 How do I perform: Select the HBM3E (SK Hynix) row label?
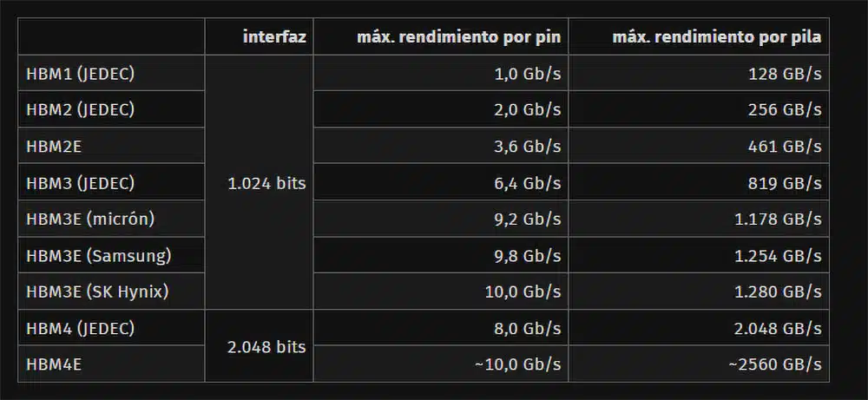(x=97, y=292)
